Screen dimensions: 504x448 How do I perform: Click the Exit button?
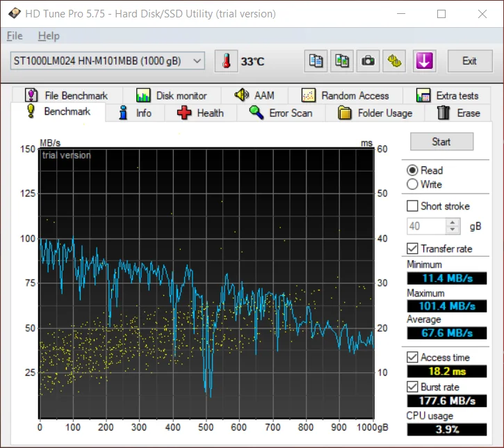click(x=469, y=61)
